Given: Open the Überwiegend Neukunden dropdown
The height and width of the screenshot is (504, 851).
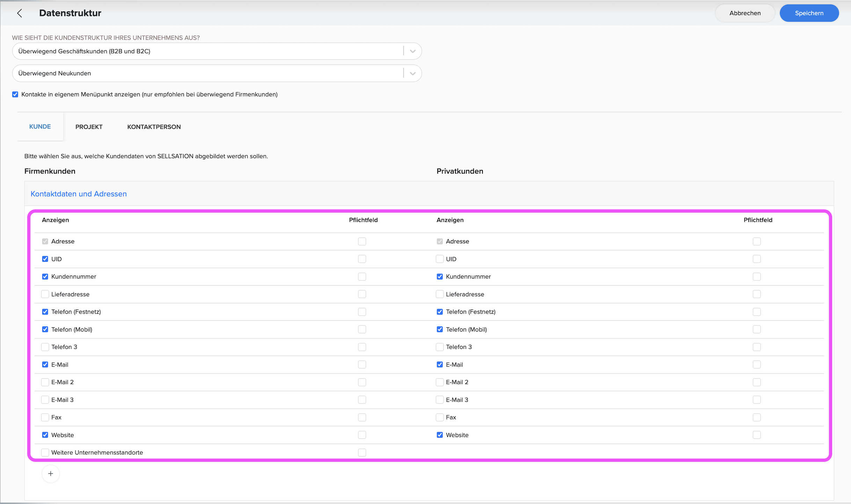Looking at the screenshot, I should (217, 73).
